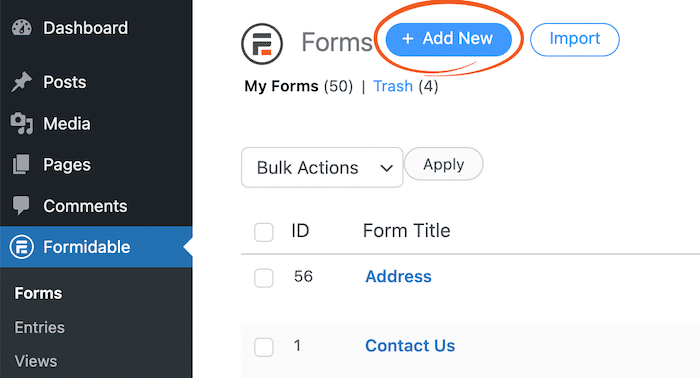Open the Entries submenu item
The height and width of the screenshot is (378, 700).
(39, 328)
